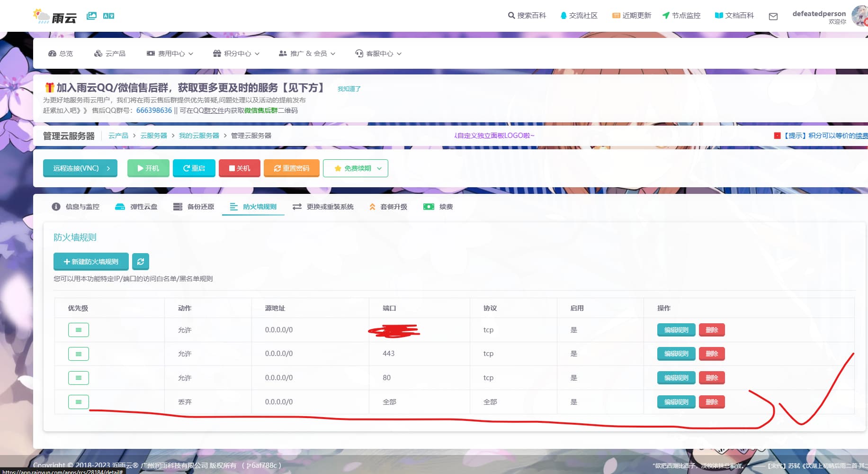Viewport: 868px width, 474px height.
Task: Click the priority handle of the first rule
Action: coord(78,329)
